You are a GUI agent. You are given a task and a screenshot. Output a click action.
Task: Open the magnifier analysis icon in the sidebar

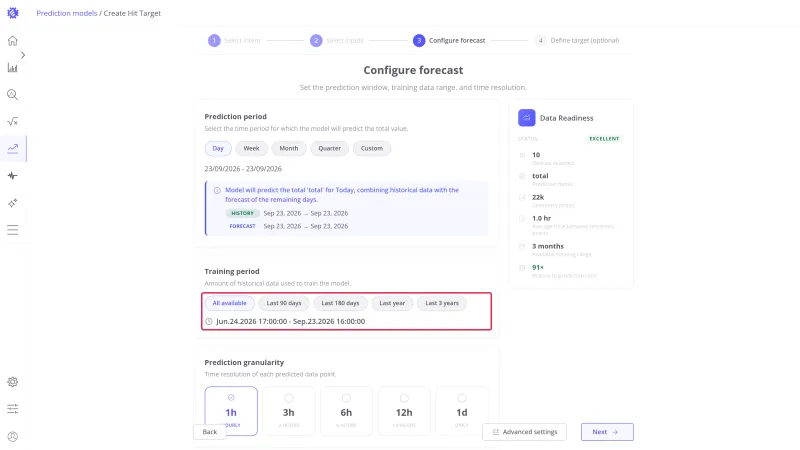pos(13,94)
